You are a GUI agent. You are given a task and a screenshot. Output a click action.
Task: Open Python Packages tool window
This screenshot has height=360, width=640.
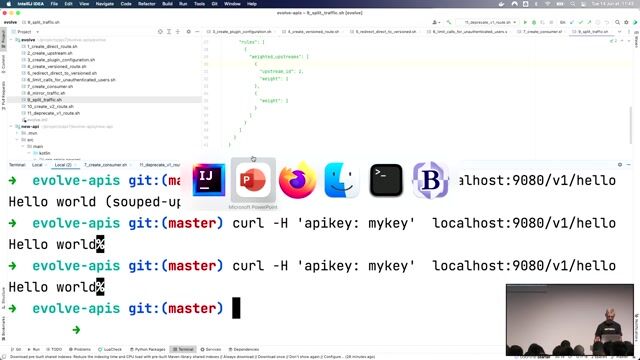click(x=148, y=349)
